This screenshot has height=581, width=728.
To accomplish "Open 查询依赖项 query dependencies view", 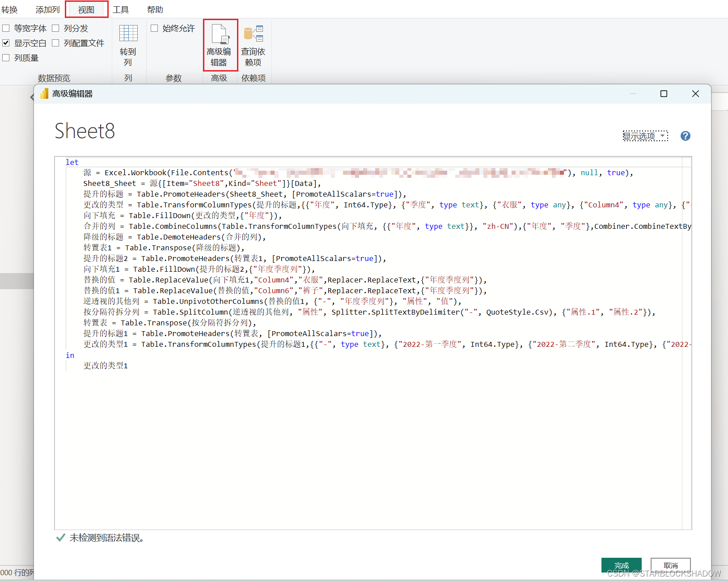I will (x=253, y=45).
